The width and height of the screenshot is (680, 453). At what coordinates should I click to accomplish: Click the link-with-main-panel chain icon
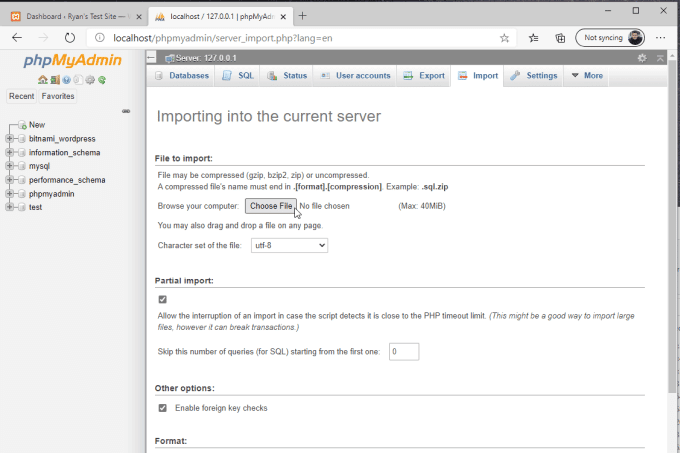[x=126, y=110]
